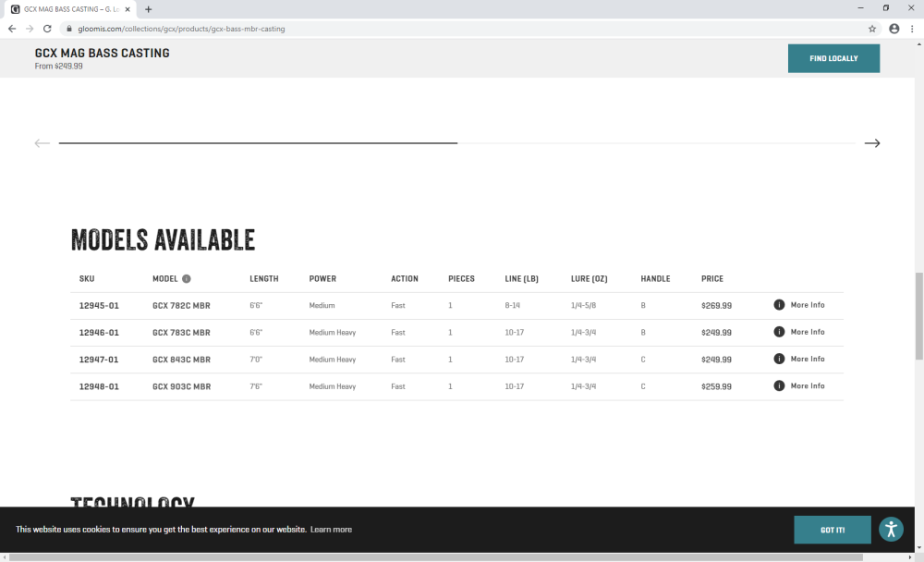Viewport: 924px width, 562px height.
Task: Click the HANDLE column header
Action: pos(655,279)
